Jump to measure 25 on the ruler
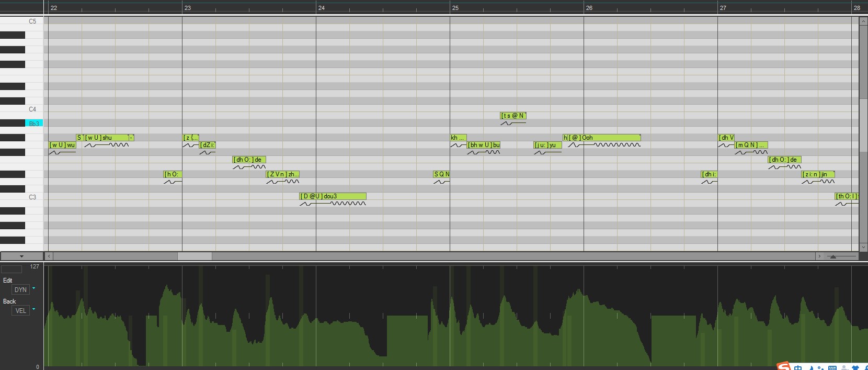This screenshot has height=370, width=868. pos(455,8)
